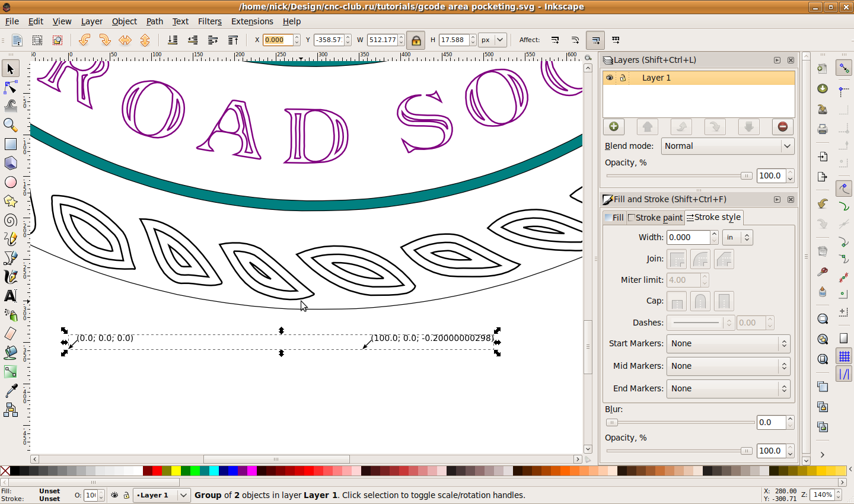854x504 pixels.
Task: Click the add new layer button
Action: pyautogui.click(x=613, y=126)
